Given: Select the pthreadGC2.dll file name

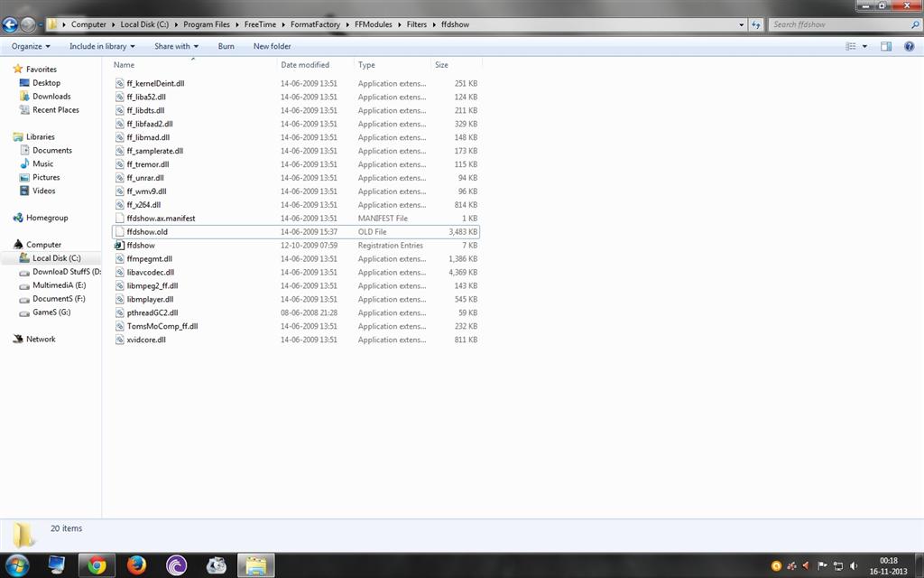Looking at the screenshot, I should click(x=152, y=313).
